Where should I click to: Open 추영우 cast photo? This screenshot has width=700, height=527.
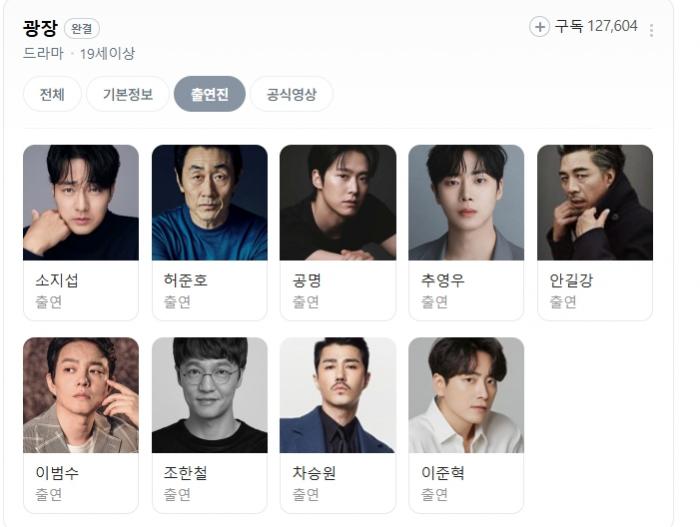466,202
